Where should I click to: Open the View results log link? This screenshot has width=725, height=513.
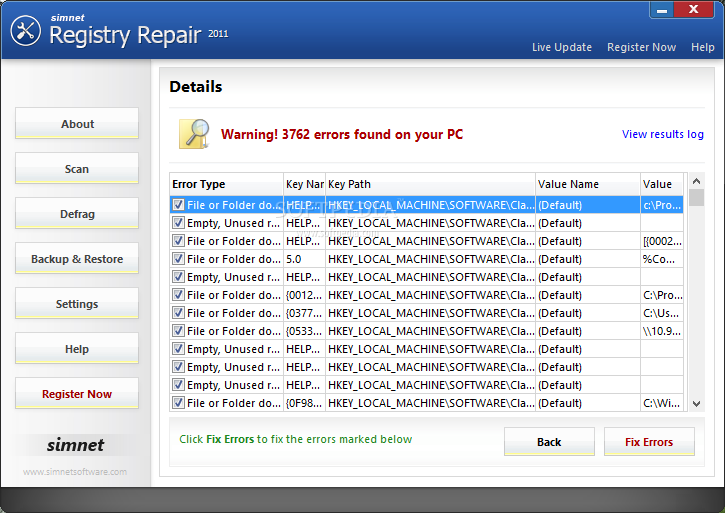click(663, 134)
